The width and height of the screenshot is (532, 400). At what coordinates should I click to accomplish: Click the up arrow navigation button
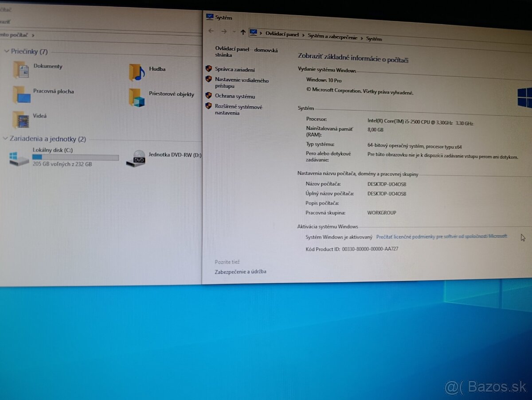tap(243, 32)
